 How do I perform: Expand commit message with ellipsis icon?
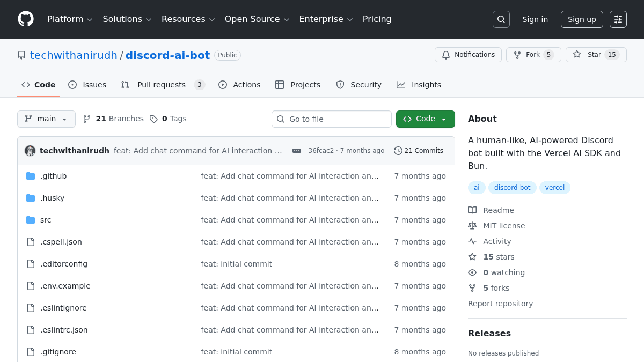tap(297, 151)
